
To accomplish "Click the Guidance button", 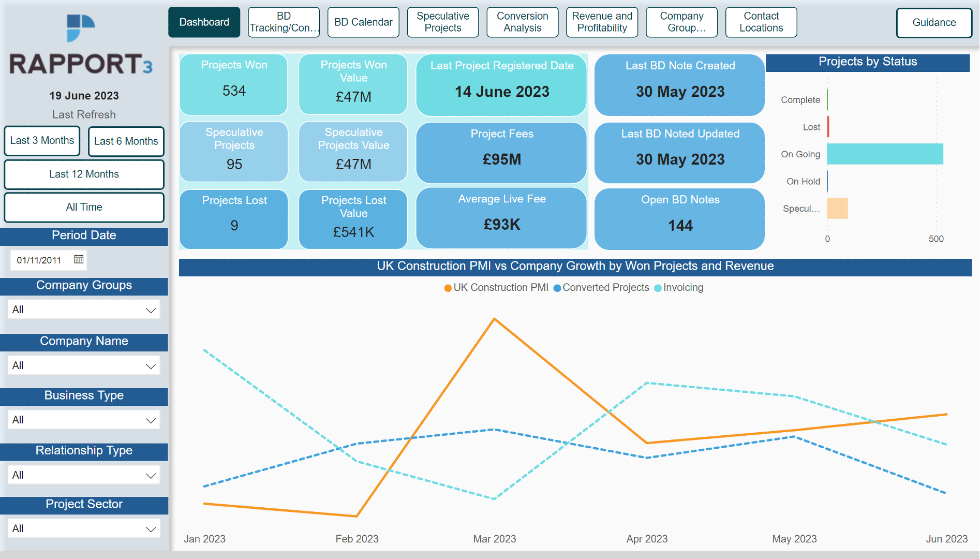I will (x=934, y=23).
